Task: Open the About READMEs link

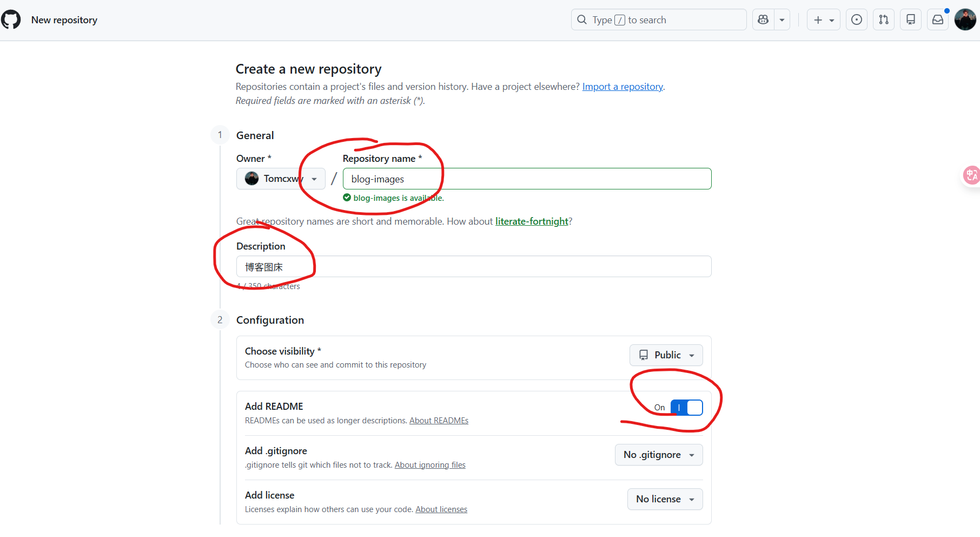Action: coord(439,421)
